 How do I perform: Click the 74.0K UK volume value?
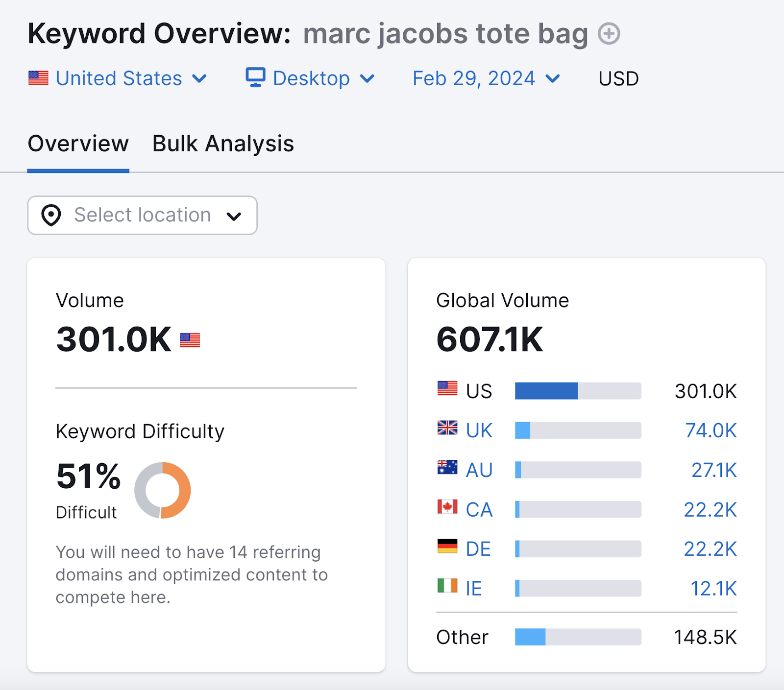[711, 431]
